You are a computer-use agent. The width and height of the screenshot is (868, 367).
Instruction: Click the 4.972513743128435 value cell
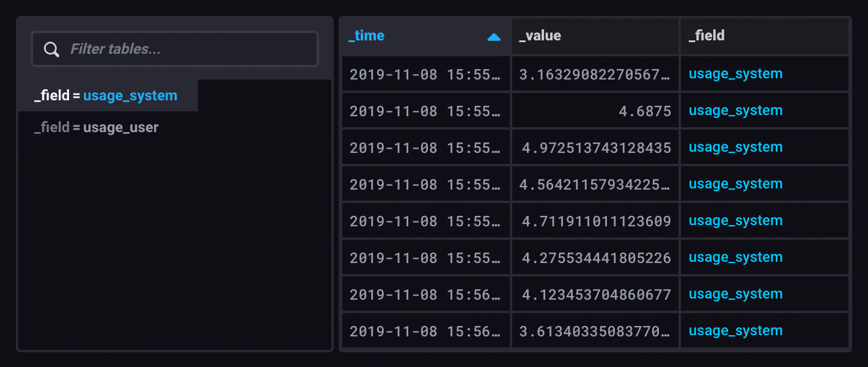[x=596, y=147]
